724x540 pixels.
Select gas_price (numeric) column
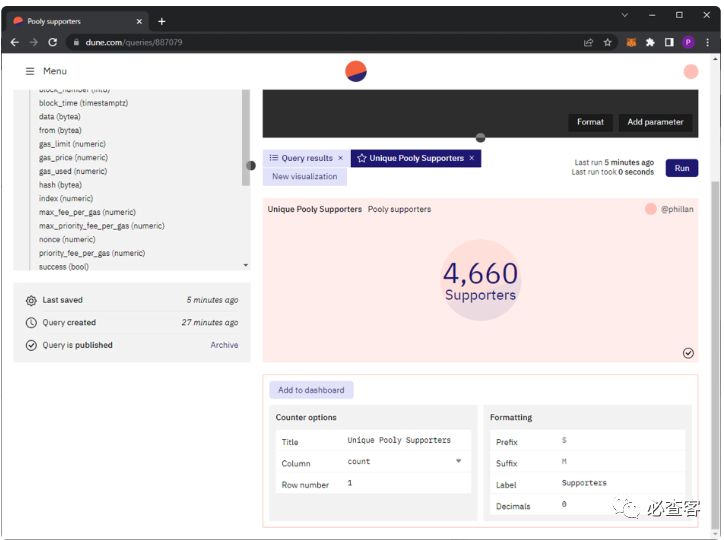pyautogui.click(x=73, y=157)
